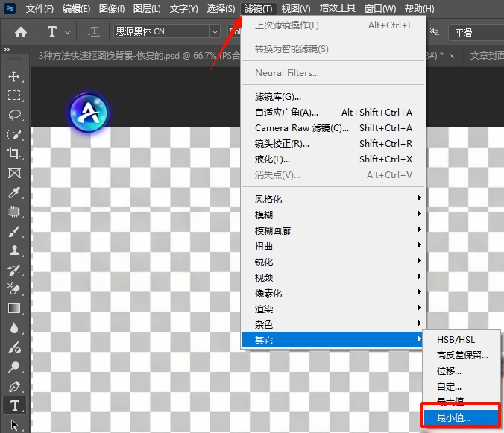Choose 位移... from the submenu

[x=462, y=371]
